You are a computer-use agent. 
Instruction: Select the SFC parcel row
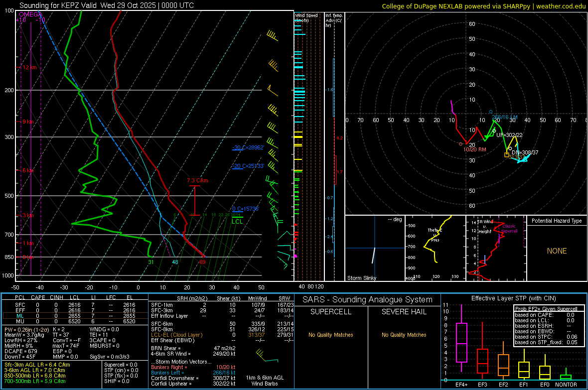click(75, 305)
